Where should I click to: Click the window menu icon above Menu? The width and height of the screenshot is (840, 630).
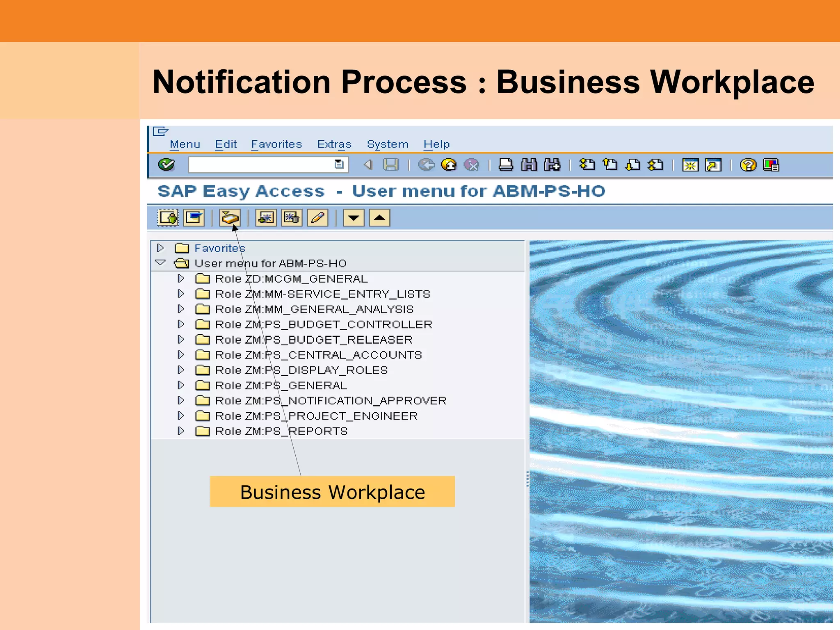tap(160, 131)
